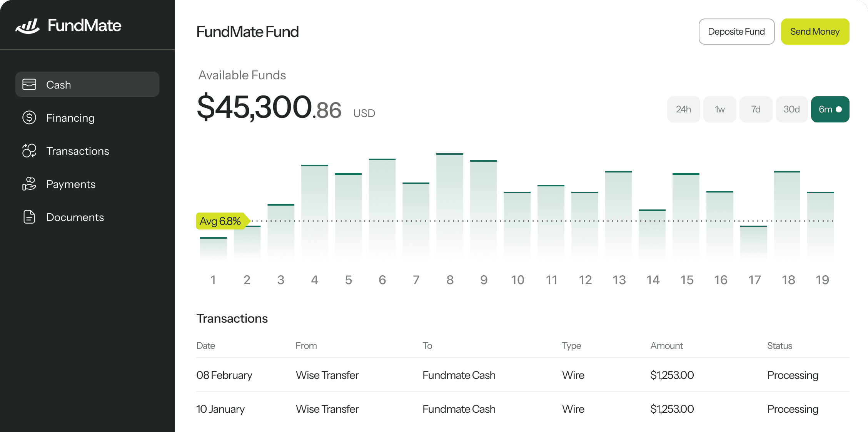This screenshot has width=868, height=432.
Task: Click the Cash card icon in sidebar
Action: coord(29,84)
